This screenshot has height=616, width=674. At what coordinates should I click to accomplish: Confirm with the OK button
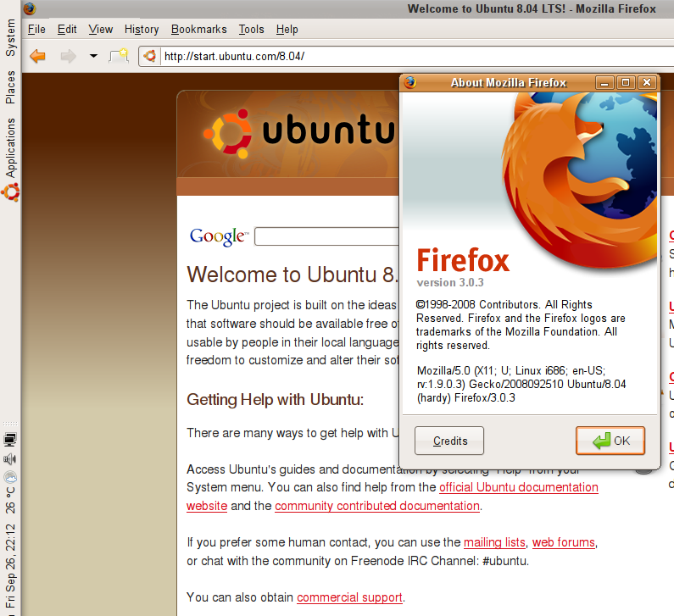click(x=610, y=441)
